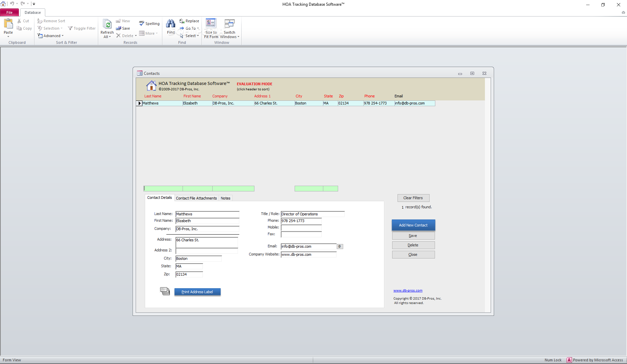Toggle Filter funnel icon in ribbon
The width and height of the screenshot is (627, 364).
click(x=70, y=28)
